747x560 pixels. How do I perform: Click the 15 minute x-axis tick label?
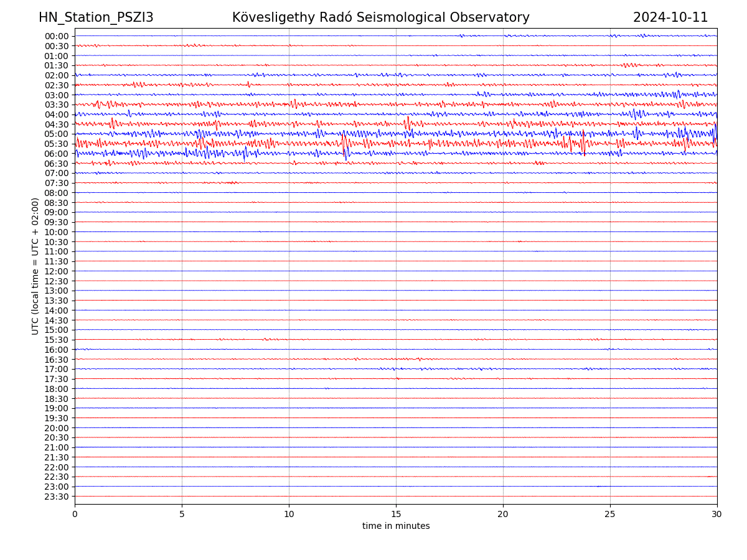pos(396,514)
